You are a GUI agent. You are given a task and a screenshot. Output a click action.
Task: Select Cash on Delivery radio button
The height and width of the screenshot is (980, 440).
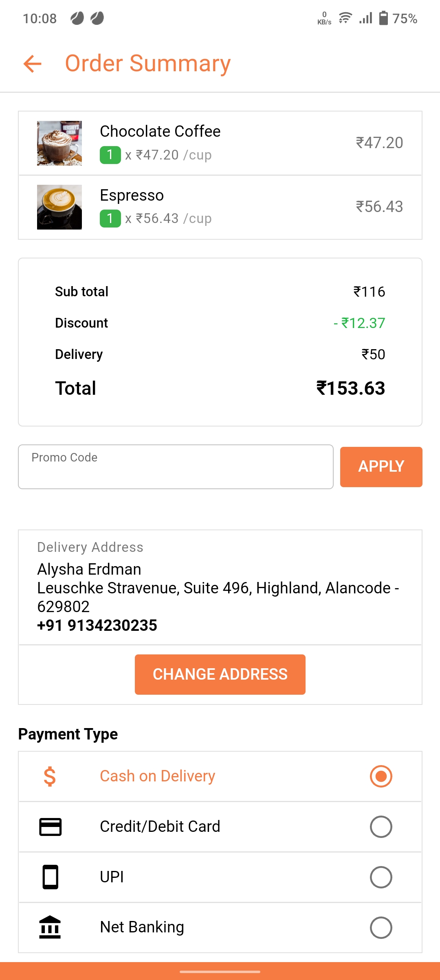pos(381,777)
